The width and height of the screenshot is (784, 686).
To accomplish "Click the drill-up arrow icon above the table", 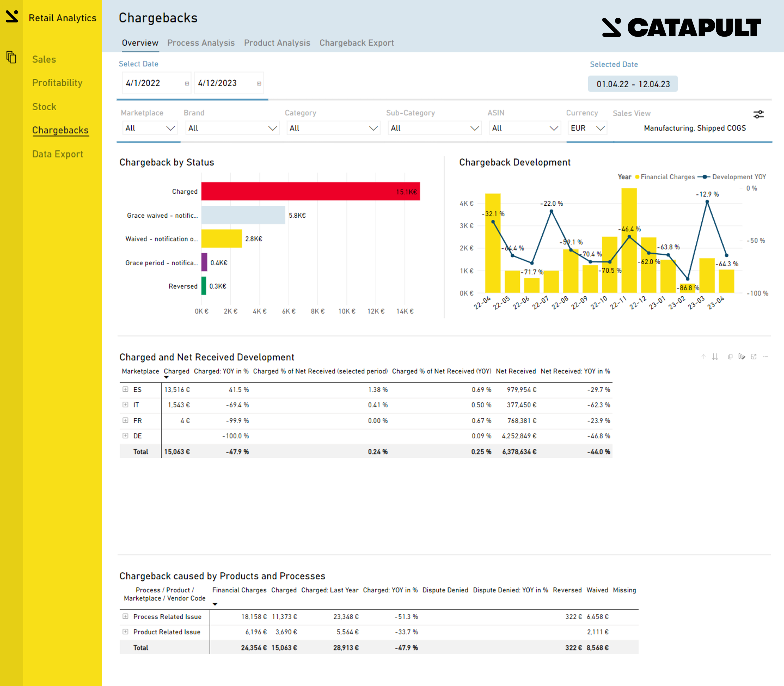I will click(x=704, y=356).
